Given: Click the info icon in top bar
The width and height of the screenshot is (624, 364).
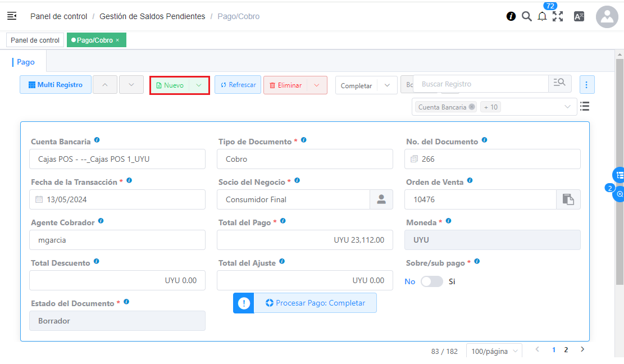Looking at the screenshot, I should click(511, 16).
